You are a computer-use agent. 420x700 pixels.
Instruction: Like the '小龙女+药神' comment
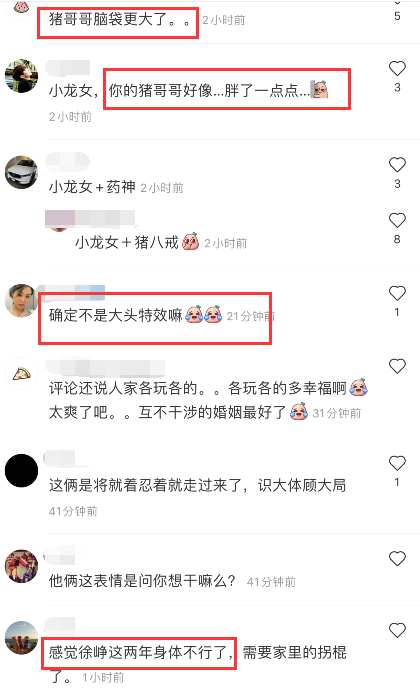[x=397, y=165]
